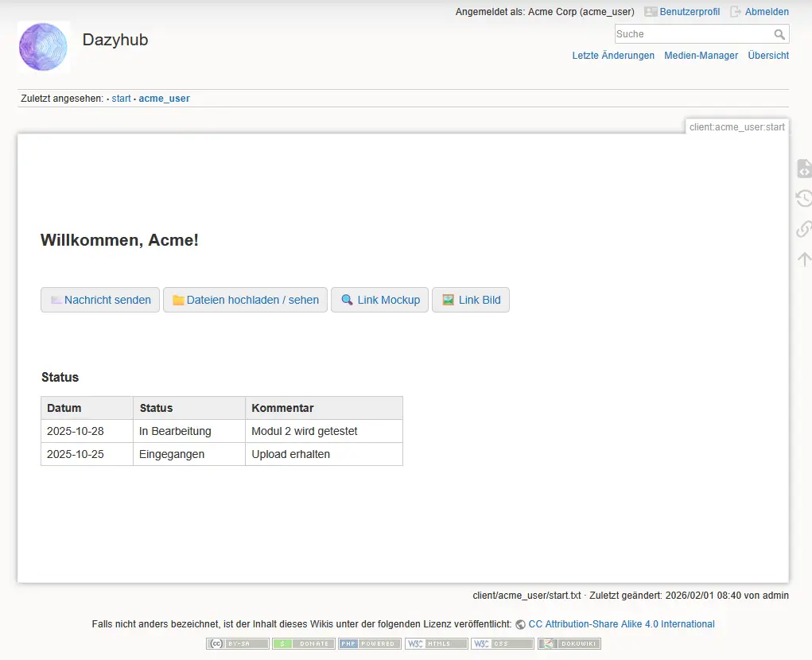812x660 pixels.
Task: Follow the Link Mockup button
Action: (379, 300)
